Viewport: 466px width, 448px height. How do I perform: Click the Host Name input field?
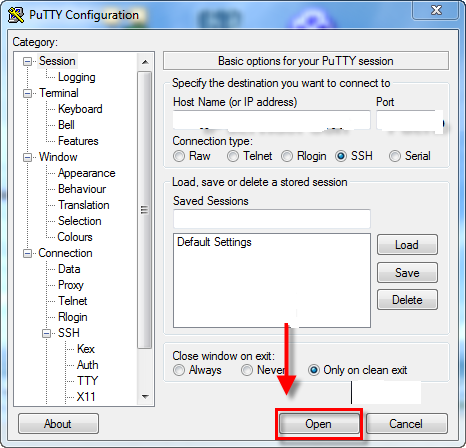coord(272,120)
